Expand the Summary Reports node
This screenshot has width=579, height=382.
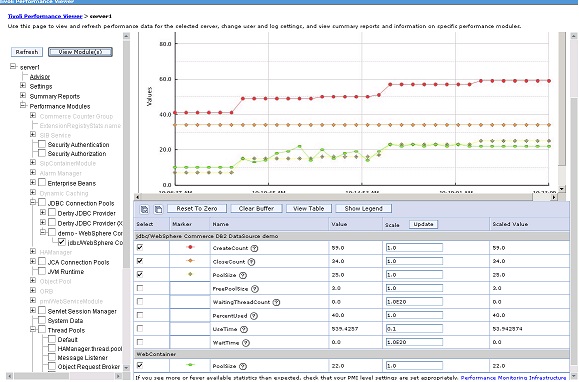23,96
